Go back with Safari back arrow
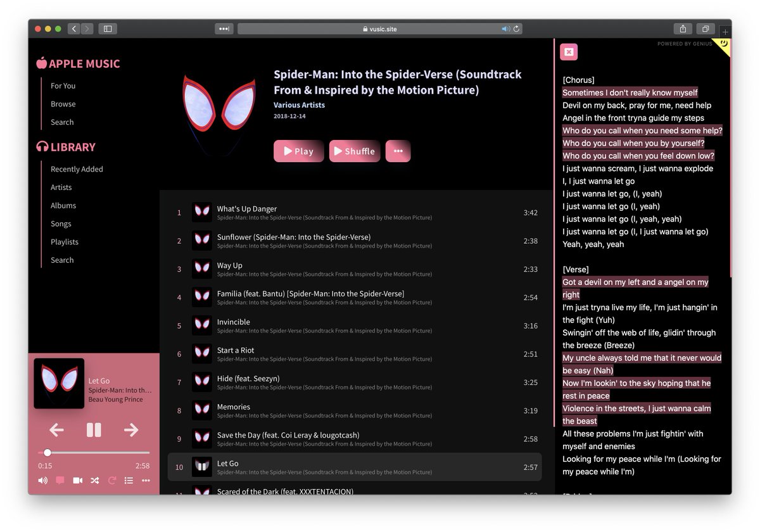Image resolution: width=760 pixels, height=532 pixels. pyautogui.click(x=73, y=28)
